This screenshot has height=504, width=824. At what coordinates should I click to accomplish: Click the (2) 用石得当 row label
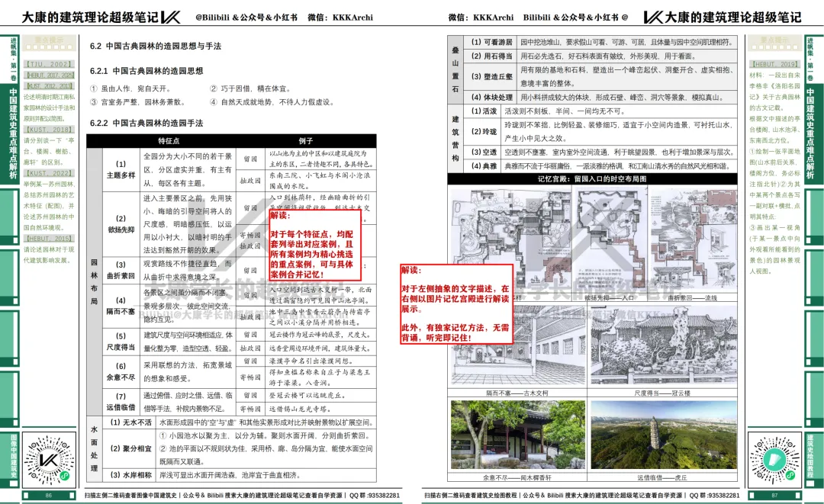point(491,56)
